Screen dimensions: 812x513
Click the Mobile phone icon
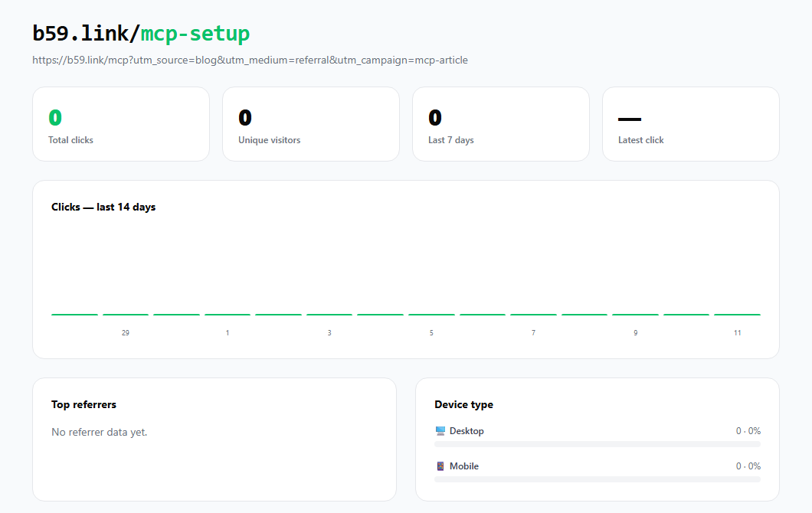pos(440,466)
